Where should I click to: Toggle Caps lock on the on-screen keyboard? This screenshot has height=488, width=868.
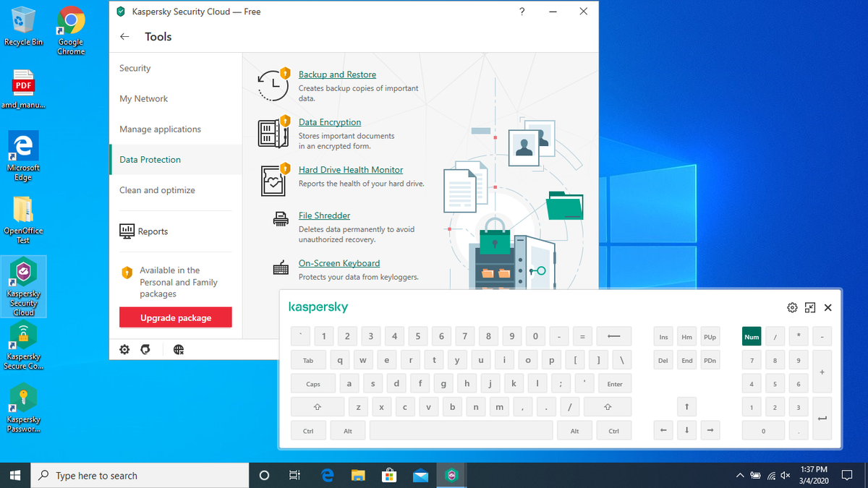click(312, 383)
